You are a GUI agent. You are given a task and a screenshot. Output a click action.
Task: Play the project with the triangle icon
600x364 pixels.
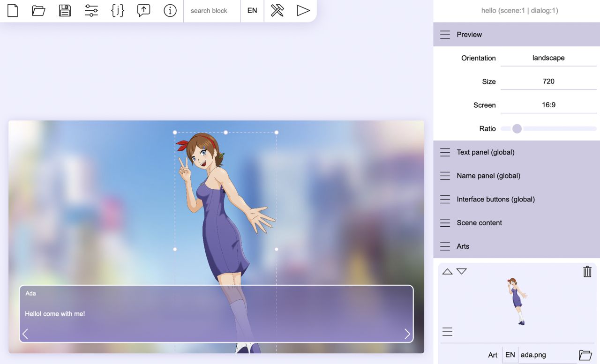tap(303, 10)
